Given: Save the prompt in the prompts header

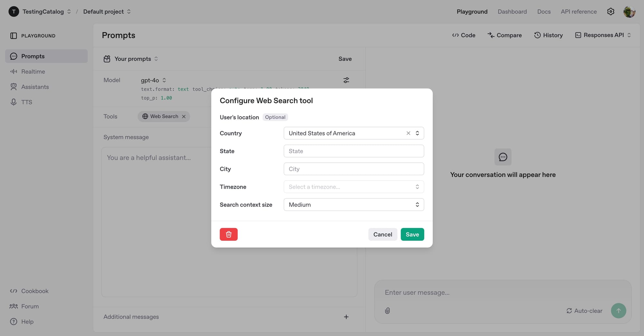Looking at the screenshot, I should pos(345,59).
